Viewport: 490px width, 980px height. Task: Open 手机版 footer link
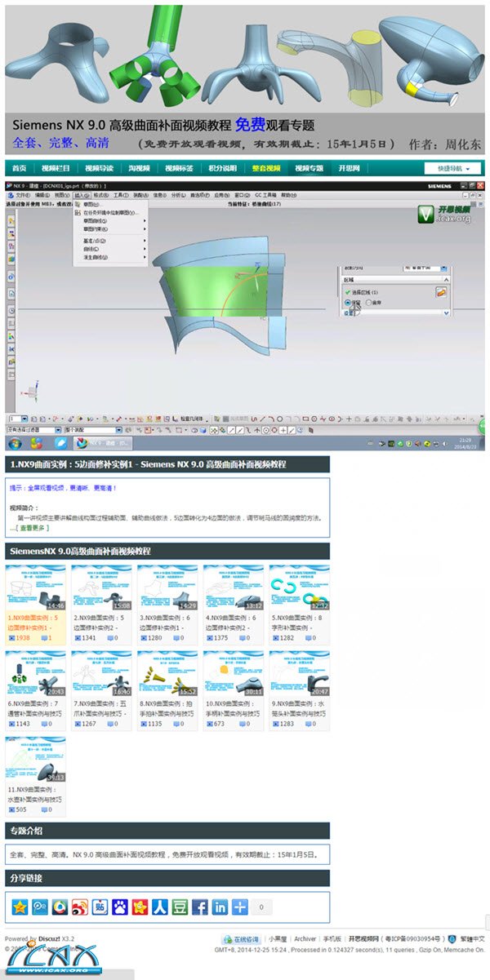[x=332, y=939]
